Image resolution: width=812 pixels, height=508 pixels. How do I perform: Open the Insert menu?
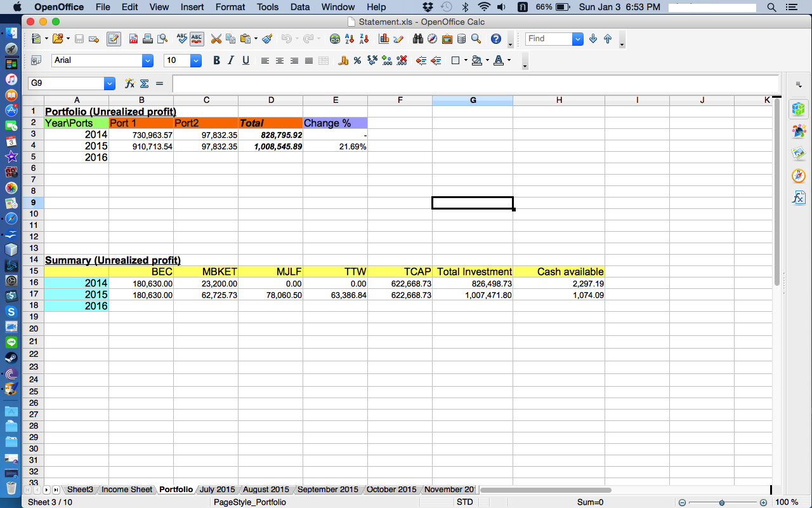click(192, 7)
